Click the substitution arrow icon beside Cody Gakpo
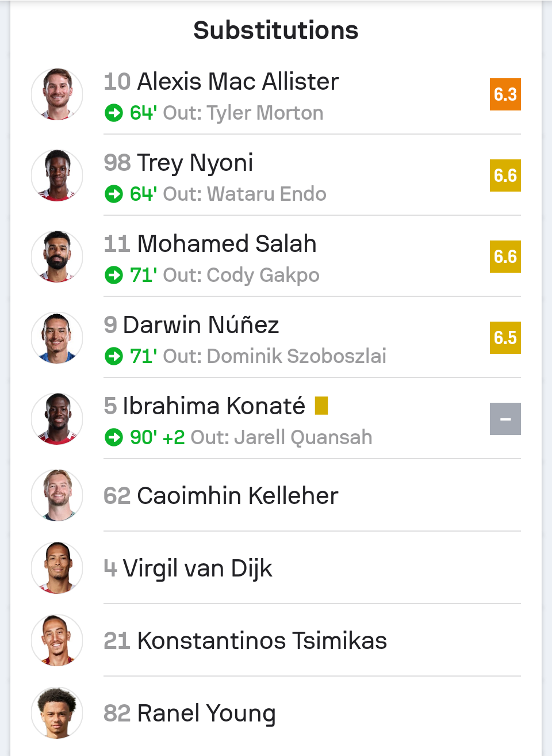The height and width of the screenshot is (756, 552). pyautogui.click(x=114, y=275)
